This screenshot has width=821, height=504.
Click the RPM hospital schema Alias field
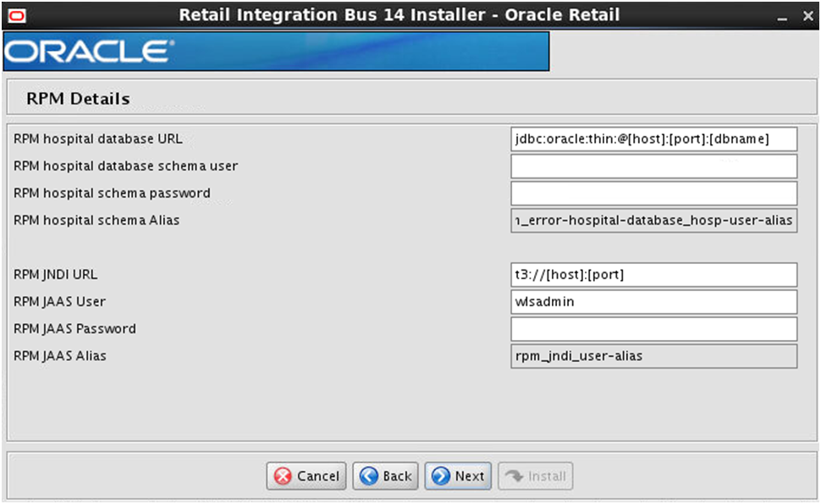[654, 221]
